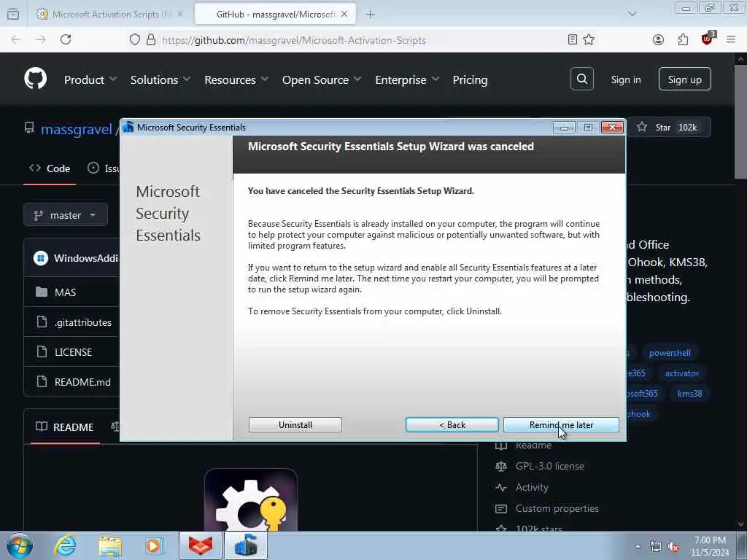Open Windows Explorer from taskbar

pyautogui.click(x=111, y=545)
